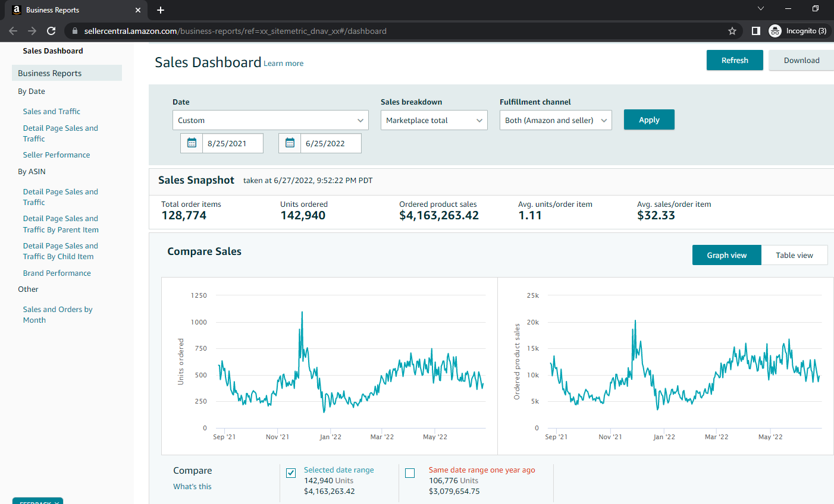The width and height of the screenshot is (834, 504).
Task: Open the Date range Custom dropdown
Action: click(x=271, y=120)
